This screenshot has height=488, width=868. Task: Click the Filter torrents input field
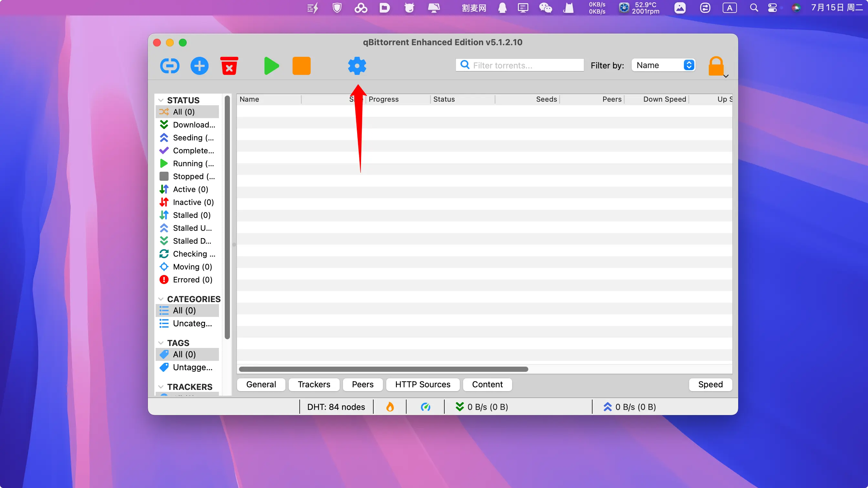tap(520, 65)
